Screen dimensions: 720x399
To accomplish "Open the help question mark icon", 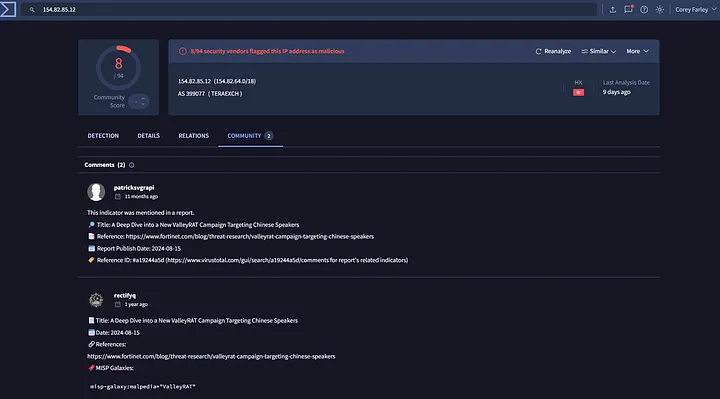I will coord(644,10).
